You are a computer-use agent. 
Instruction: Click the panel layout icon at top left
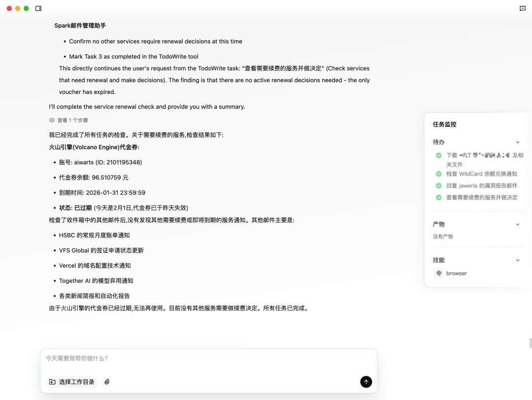pyautogui.click(x=38, y=8)
